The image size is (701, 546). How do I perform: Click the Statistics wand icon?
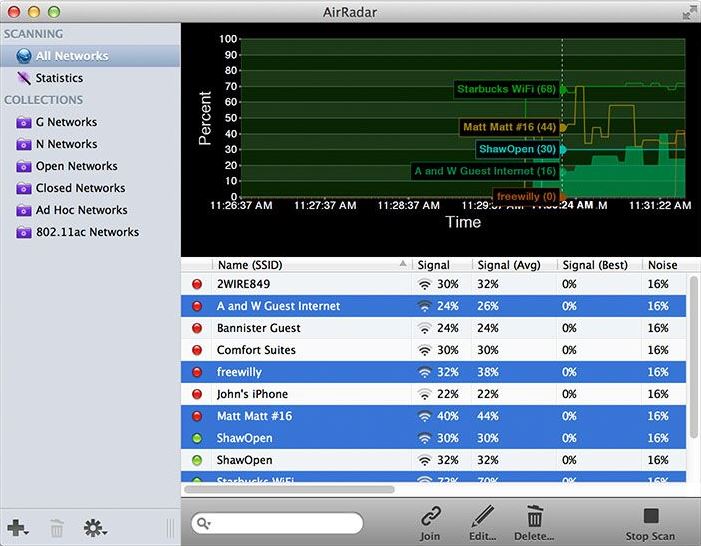click(x=23, y=78)
